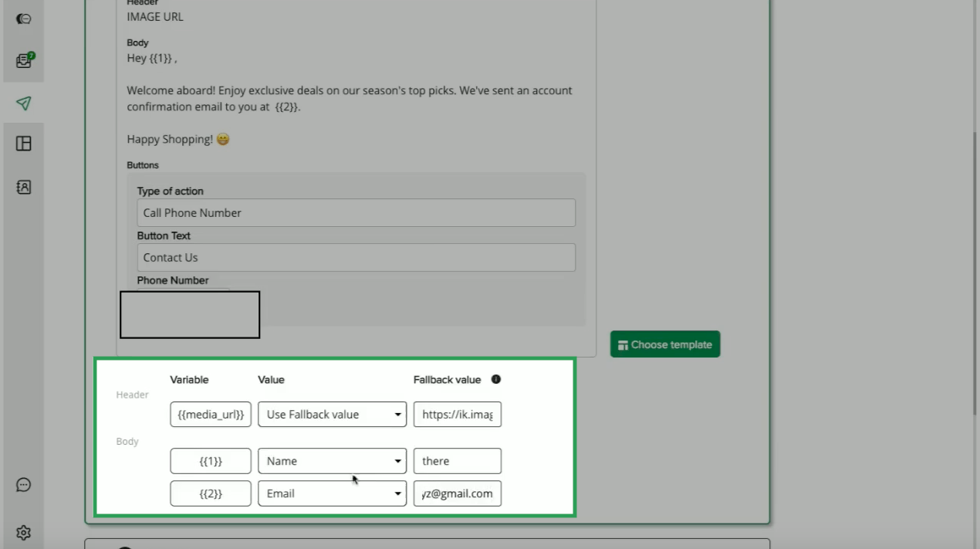Open the Name value dropdown
980x549 pixels.
click(x=332, y=461)
